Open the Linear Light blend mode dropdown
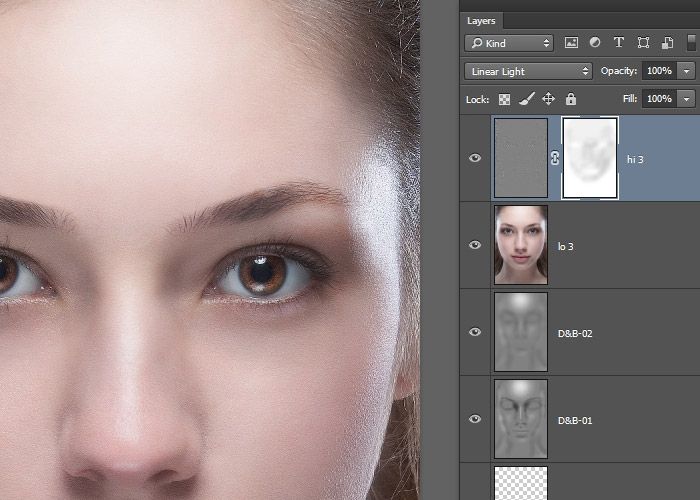The image size is (700, 500). (528, 71)
